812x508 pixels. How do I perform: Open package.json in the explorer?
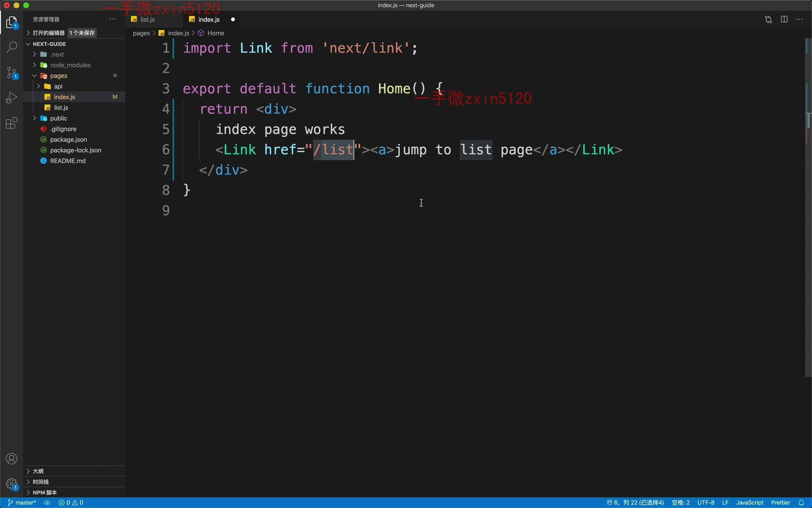point(69,140)
